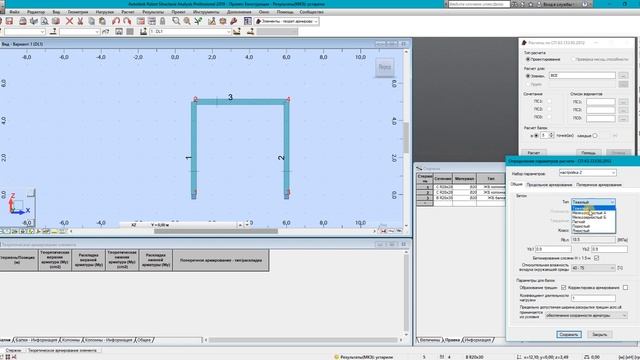Click the load case icon before DL1 selector
640x360 pixels.
(143, 31)
